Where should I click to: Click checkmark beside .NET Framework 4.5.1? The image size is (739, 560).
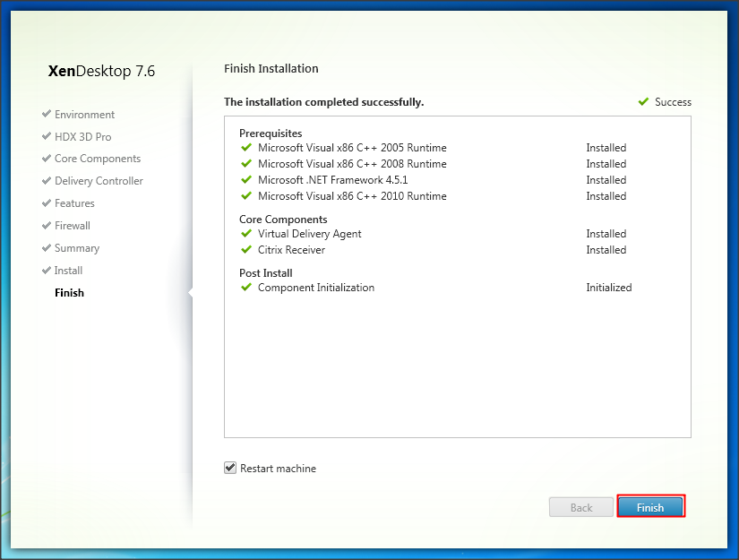[x=246, y=180]
